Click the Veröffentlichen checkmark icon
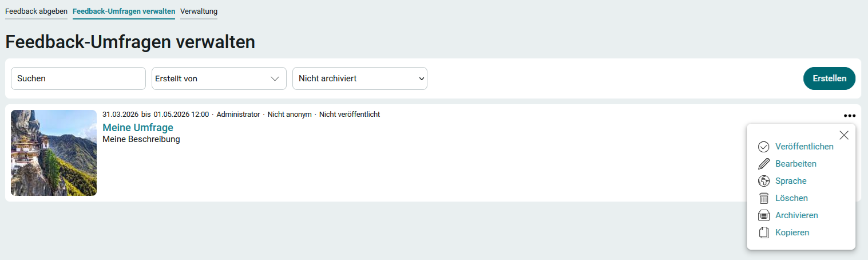This screenshot has height=260, width=868. [763, 147]
